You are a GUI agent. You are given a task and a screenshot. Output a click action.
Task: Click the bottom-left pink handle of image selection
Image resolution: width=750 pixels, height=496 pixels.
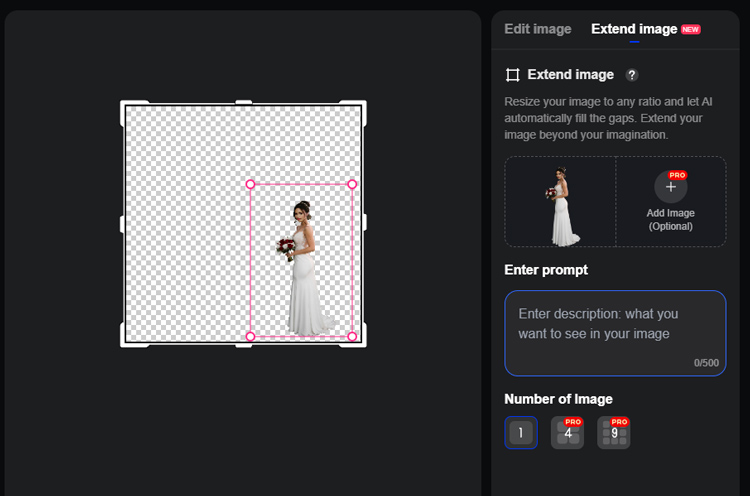(x=250, y=337)
